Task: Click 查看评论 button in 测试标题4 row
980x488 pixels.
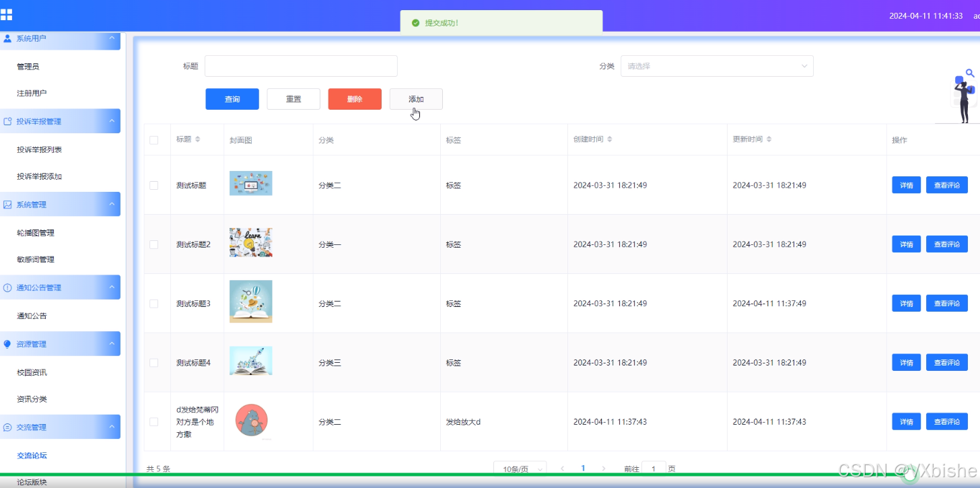Action: point(947,363)
